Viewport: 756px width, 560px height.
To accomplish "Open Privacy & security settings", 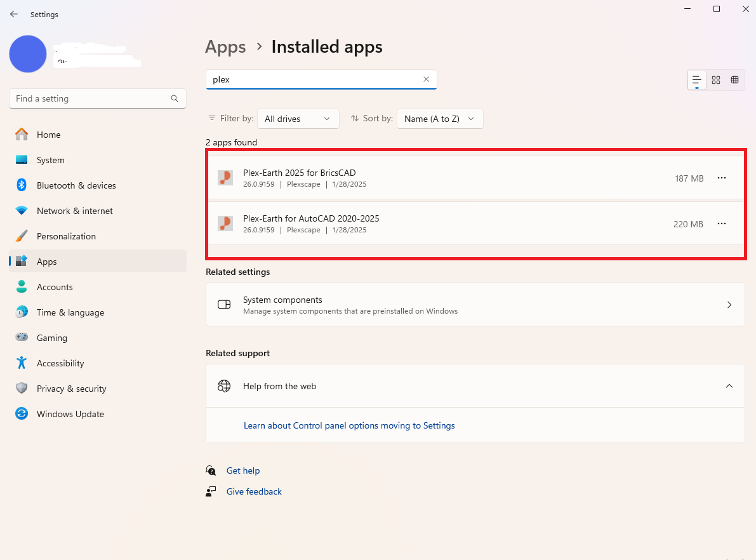I will [97, 389].
